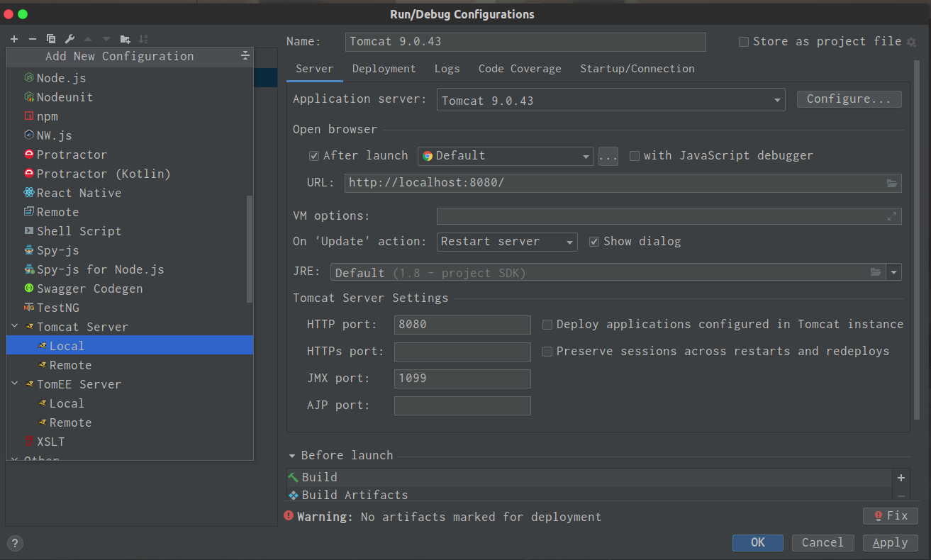Select Build Artifacts in Before launch
The height and width of the screenshot is (560, 931).
pyautogui.click(x=589, y=495)
